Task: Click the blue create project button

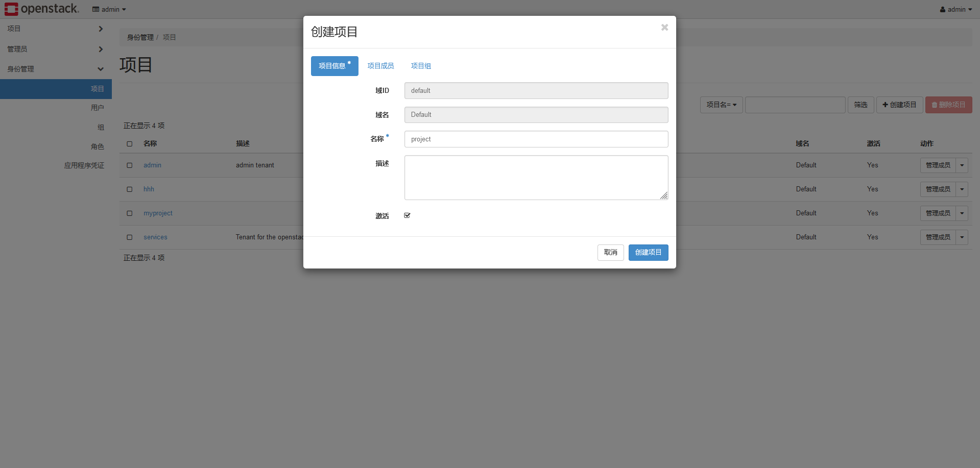Action: 648,253
